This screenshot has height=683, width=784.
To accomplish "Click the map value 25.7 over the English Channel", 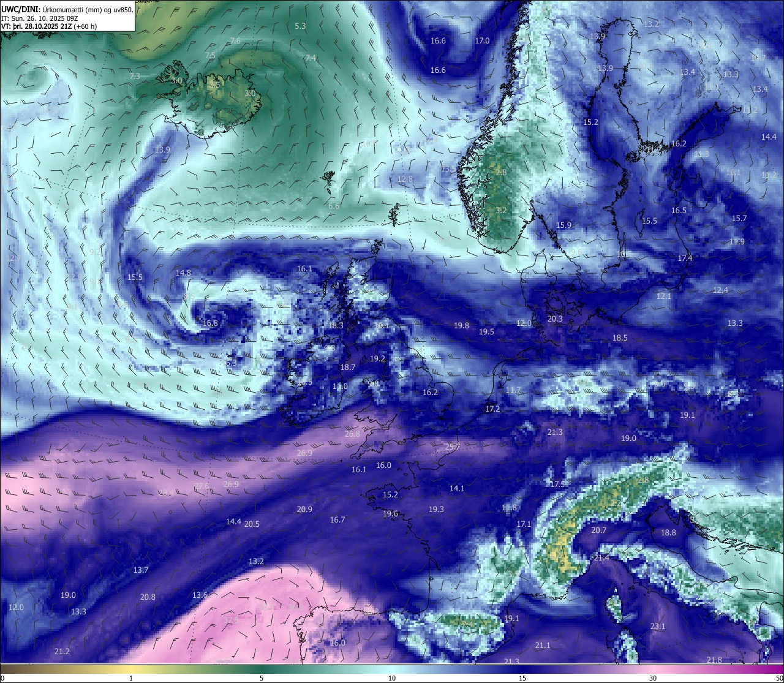I will (x=451, y=447).
